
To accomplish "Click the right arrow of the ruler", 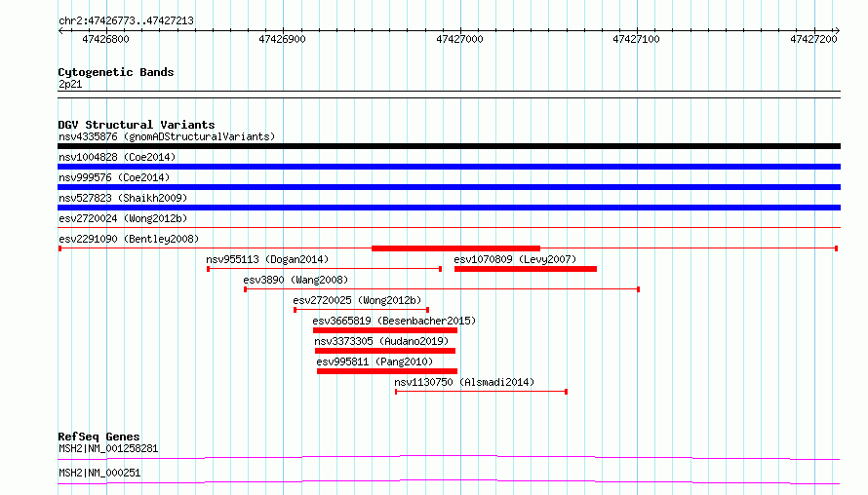I will 837,31.
